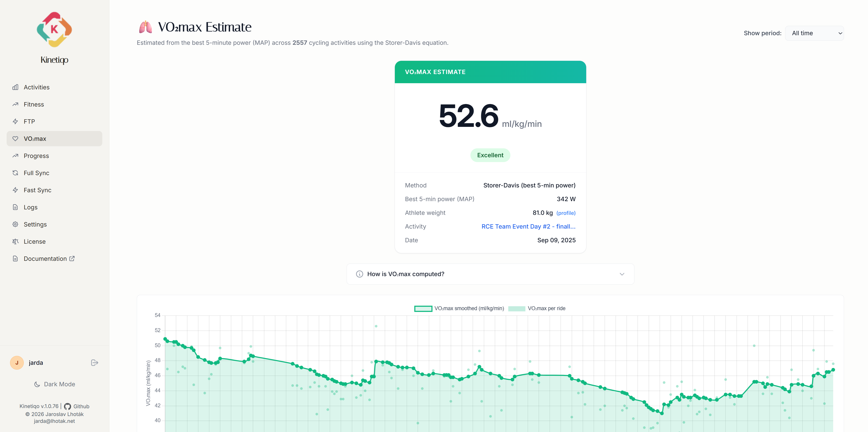Toggle VO₂max per ride legend swatch

517,309
